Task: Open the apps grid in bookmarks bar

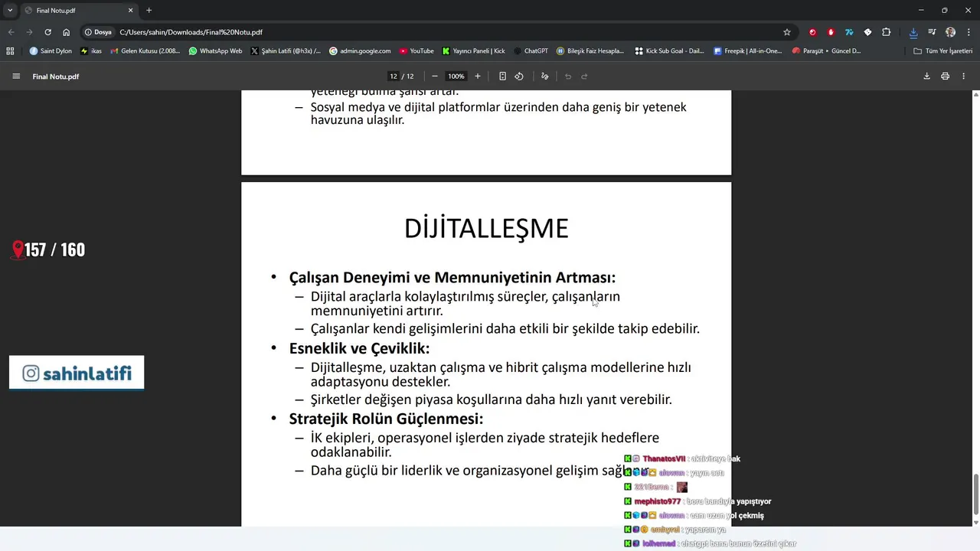Action: point(10,51)
